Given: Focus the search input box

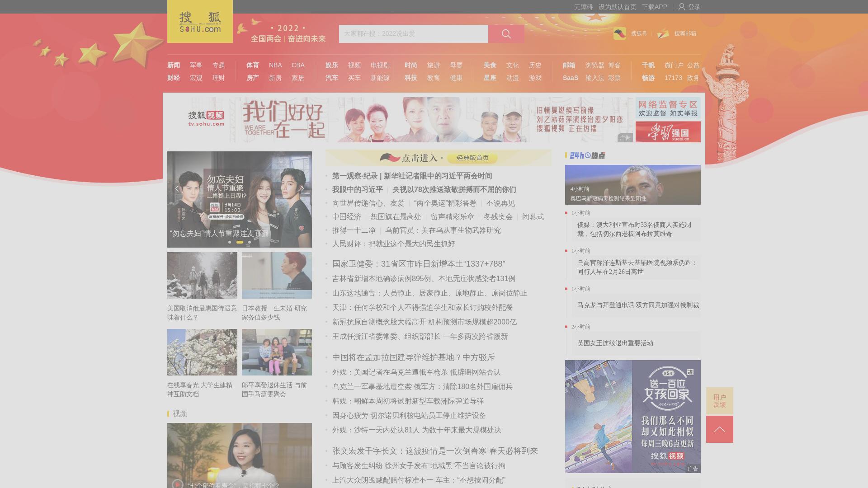Looking at the screenshot, I should [414, 34].
